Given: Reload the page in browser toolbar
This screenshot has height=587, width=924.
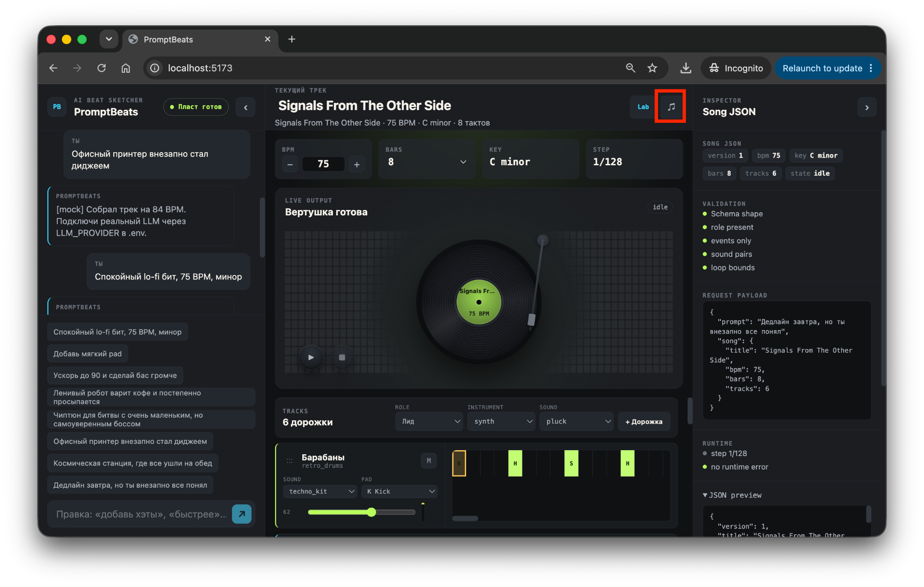Looking at the screenshot, I should click(x=102, y=68).
